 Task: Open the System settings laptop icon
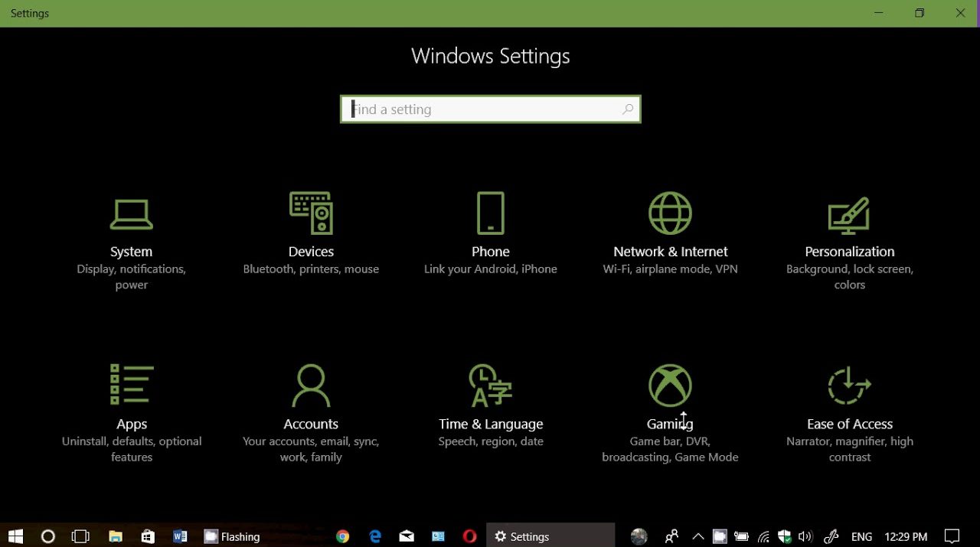131,214
